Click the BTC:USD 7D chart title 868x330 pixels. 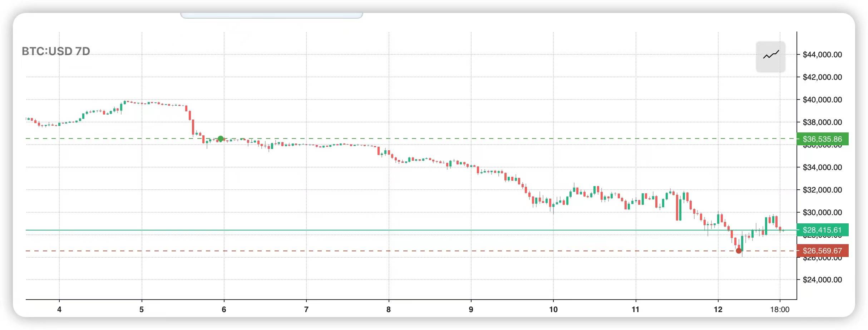point(56,51)
